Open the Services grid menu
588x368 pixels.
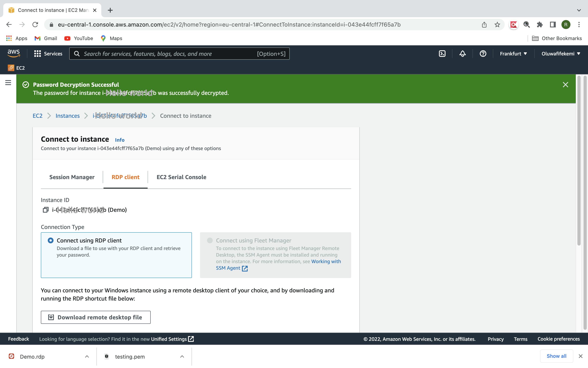pyautogui.click(x=48, y=54)
